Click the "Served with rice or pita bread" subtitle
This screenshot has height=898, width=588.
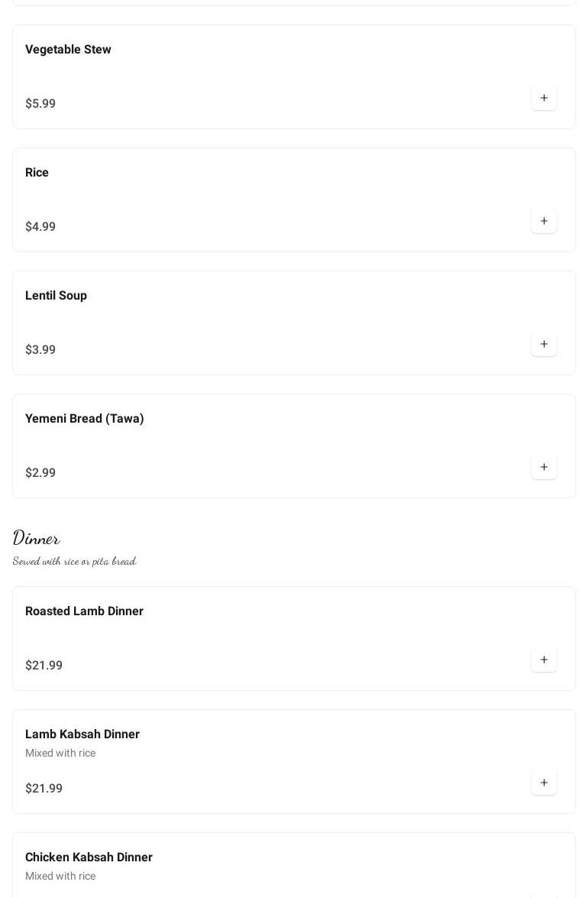pyautogui.click(x=75, y=561)
